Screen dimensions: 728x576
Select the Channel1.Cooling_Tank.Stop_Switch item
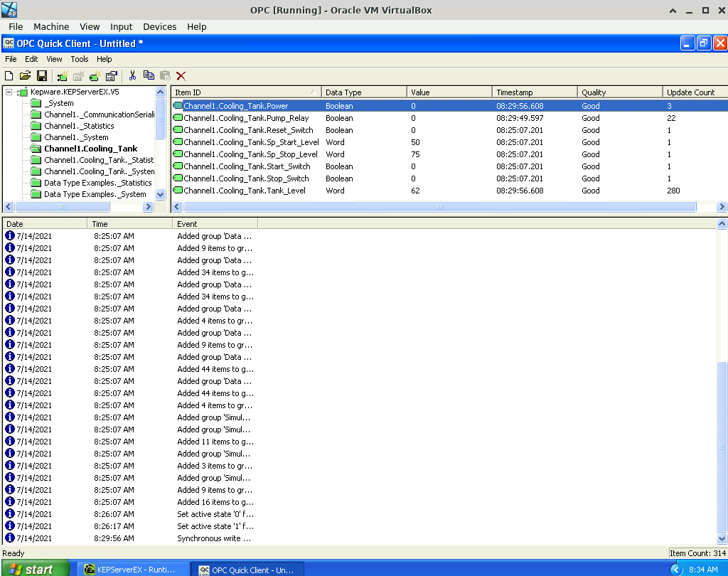tap(246, 178)
